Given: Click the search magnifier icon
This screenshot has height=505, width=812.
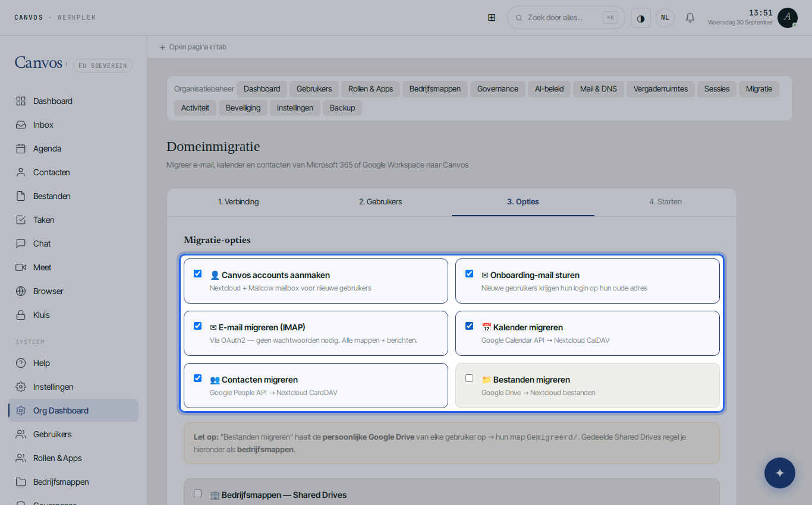Looking at the screenshot, I should pyautogui.click(x=519, y=18).
